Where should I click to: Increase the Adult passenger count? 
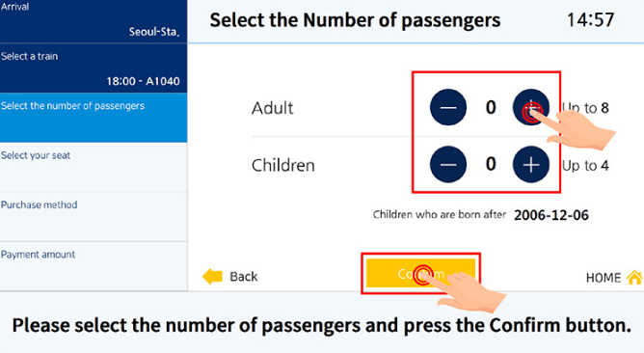pyautogui.click(x=530, y=107)
